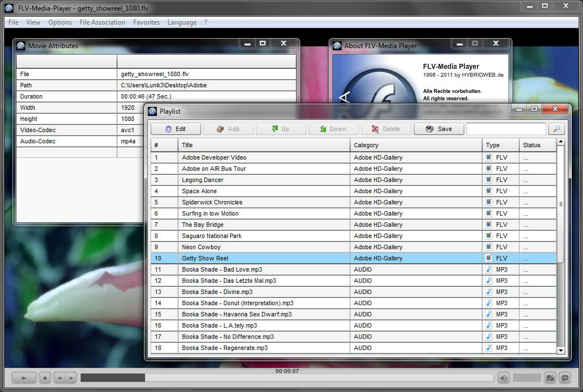Click the Play button in the control bar

[x=24, y=378]
